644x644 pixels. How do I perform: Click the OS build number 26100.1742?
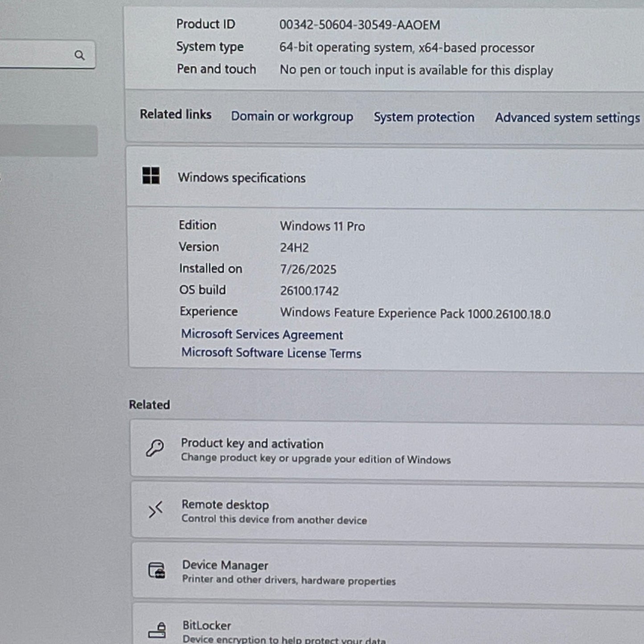(309, 291)
